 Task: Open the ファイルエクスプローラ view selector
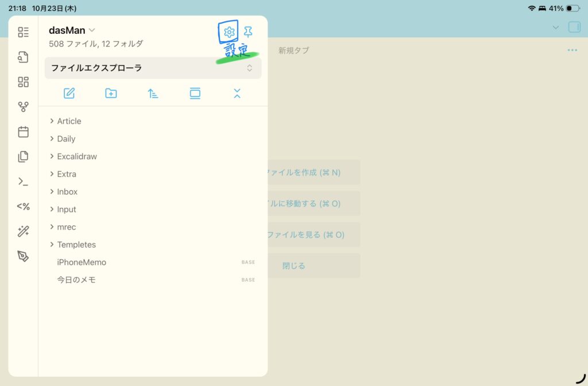click(x=153, y=68)
